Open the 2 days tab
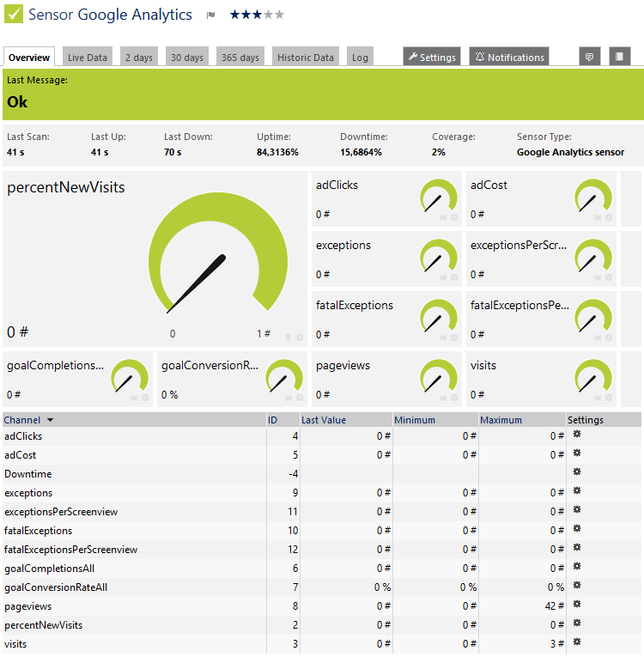Screen dimensions: 644x657 pos(139,57)
